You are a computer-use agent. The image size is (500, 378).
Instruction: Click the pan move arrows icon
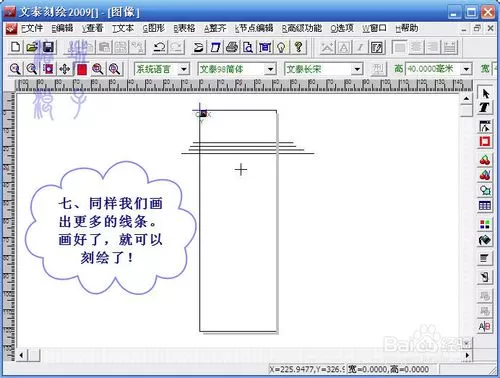click(x=65, y=69)
